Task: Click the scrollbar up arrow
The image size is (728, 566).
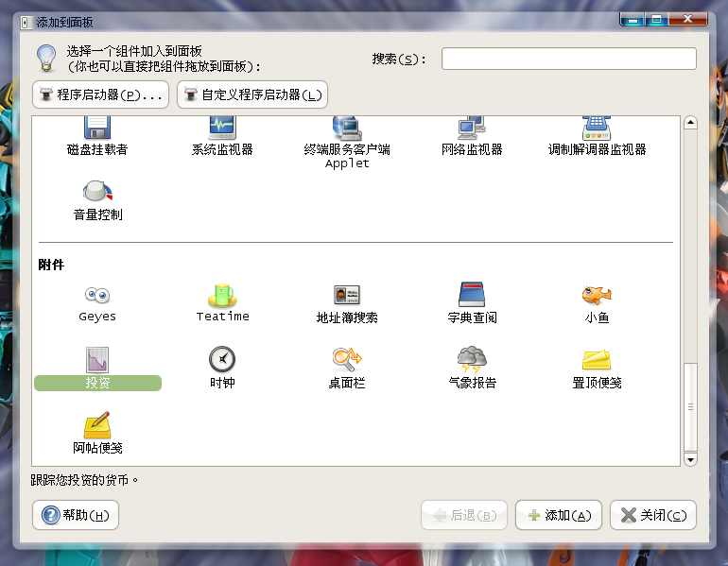Action: pyautogui.click(x=690, y=123)
